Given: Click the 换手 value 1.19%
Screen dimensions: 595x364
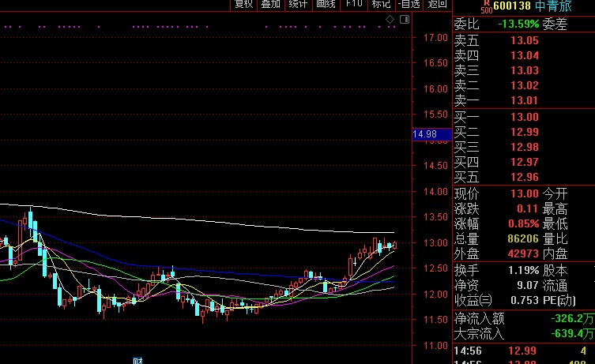Looking at the screenshot, I should (523, 270).
